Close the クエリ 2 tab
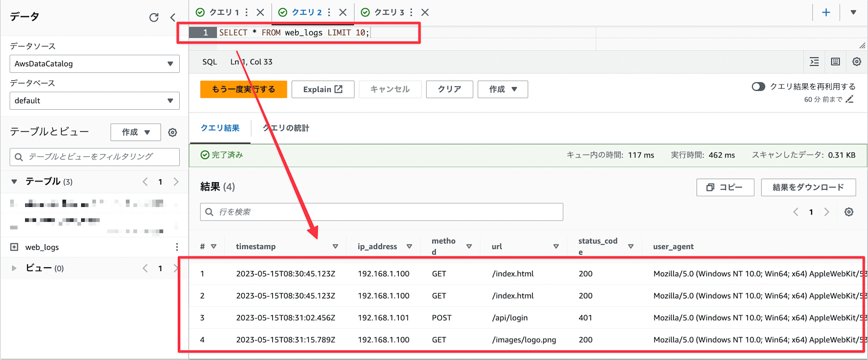Screen dimensions: 868x360 pyautogui.click(x=343, y=12)
